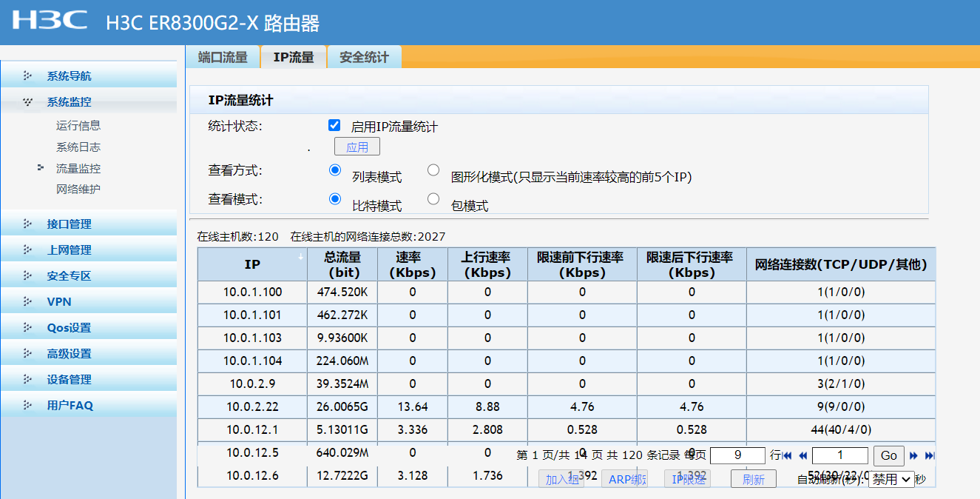Click the bullet icon beside 安全专区
980x499 pixels.
click(x=27, y=275)
